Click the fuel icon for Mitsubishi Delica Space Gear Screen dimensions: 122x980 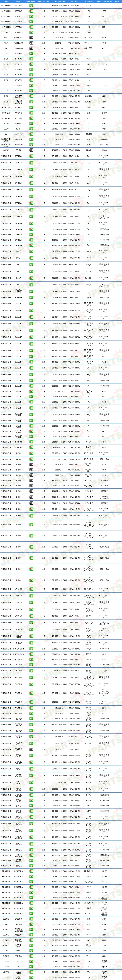click(x=31, y=292)
